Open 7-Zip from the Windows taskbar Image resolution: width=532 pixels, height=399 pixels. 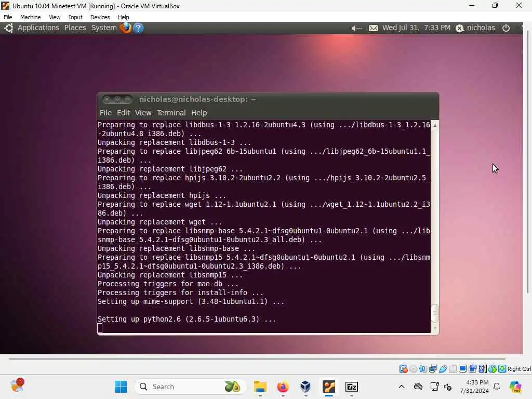(352, 387)
